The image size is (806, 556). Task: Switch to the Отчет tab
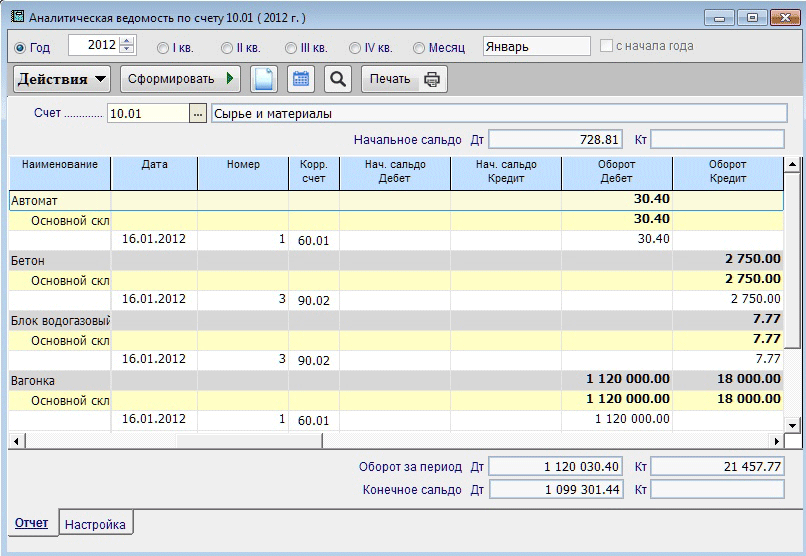pyautogui.click(x=31, y=524)
